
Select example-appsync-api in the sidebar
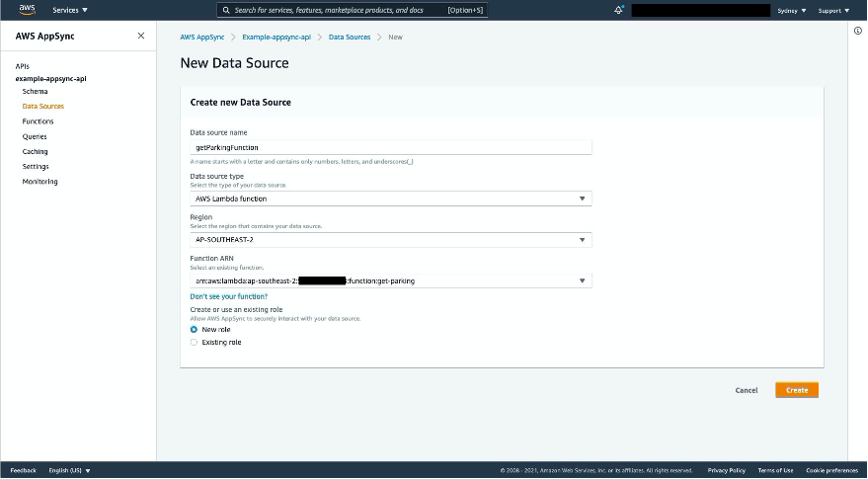[x=51, y=79]
